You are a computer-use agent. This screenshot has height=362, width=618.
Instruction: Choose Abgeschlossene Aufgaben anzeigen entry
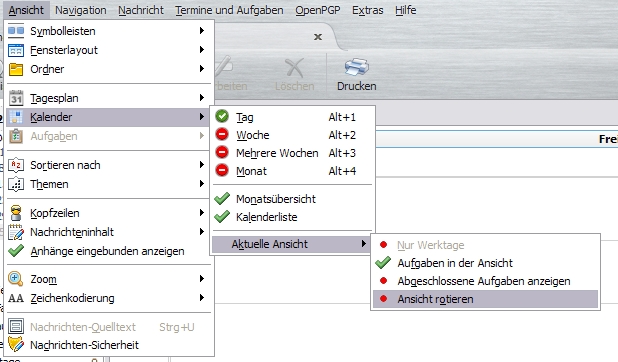(x=485, y=281)
